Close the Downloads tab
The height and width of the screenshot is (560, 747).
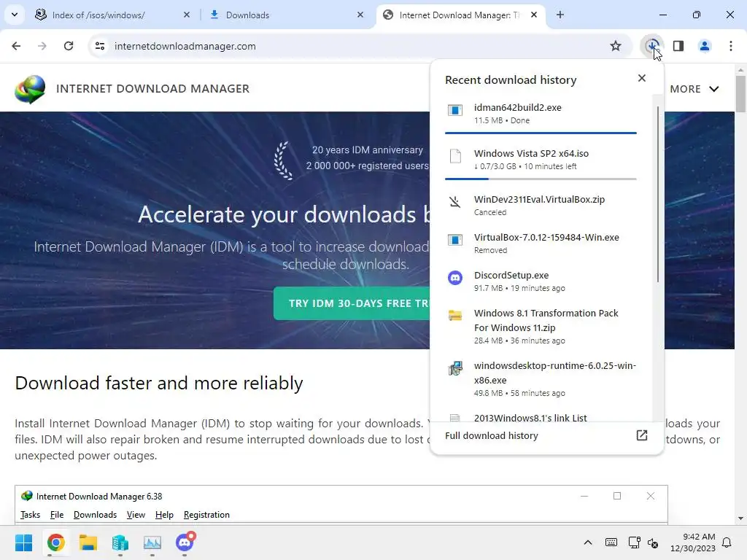360,15
